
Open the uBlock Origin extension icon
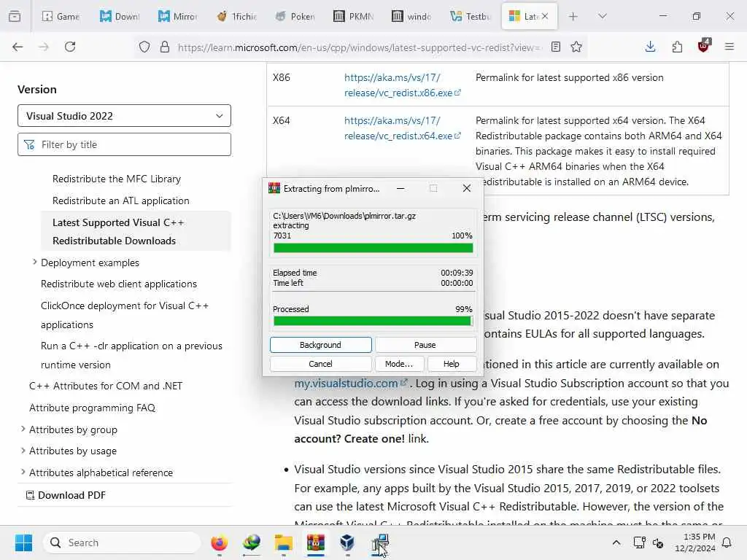coord(704,46)
